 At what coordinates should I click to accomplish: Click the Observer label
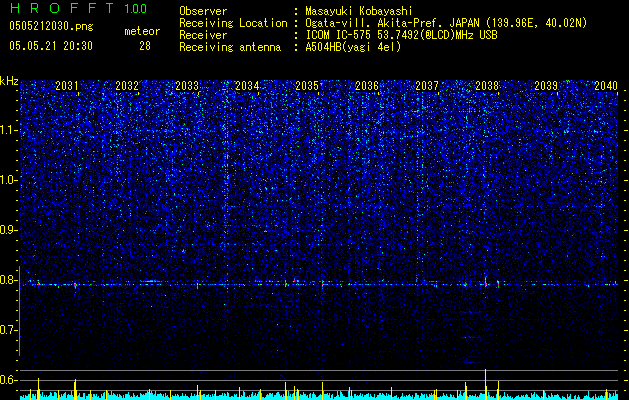203,11
